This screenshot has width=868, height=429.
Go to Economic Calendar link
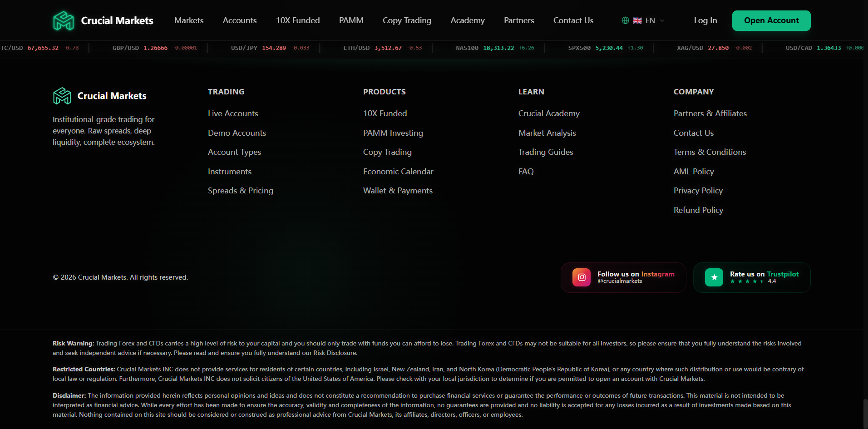[398, 172]
